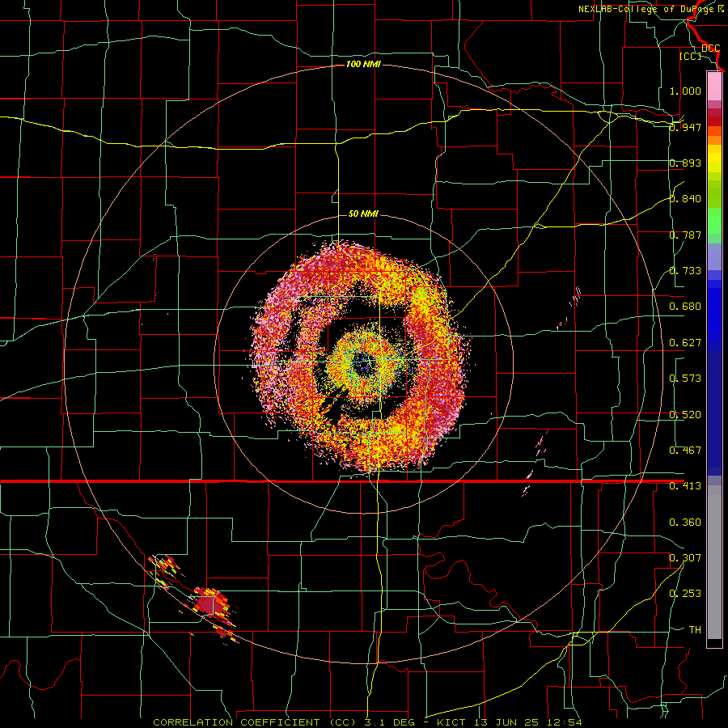Select the 0.893 legend value
728x728 pixels.
click(685, 163)
